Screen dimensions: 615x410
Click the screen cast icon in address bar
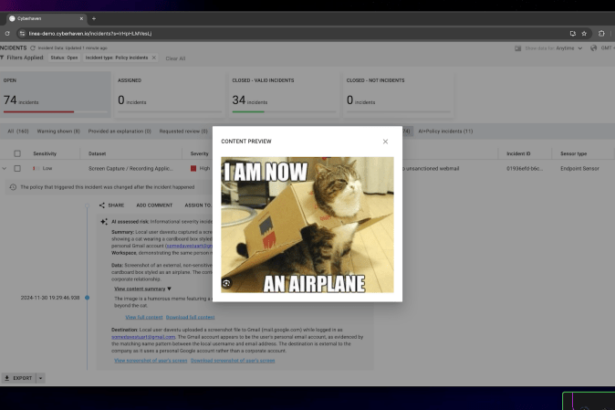click(x=573, y=34)
